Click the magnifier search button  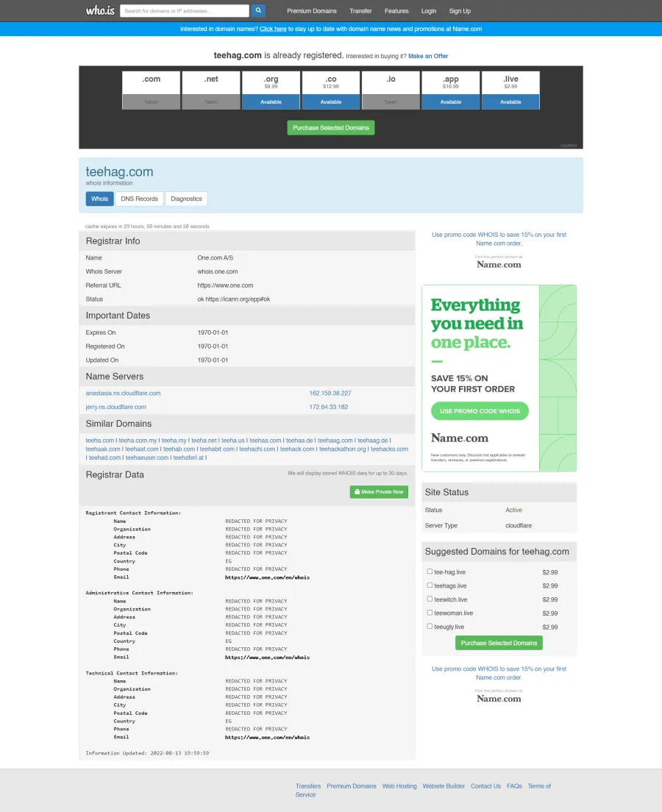258,10
